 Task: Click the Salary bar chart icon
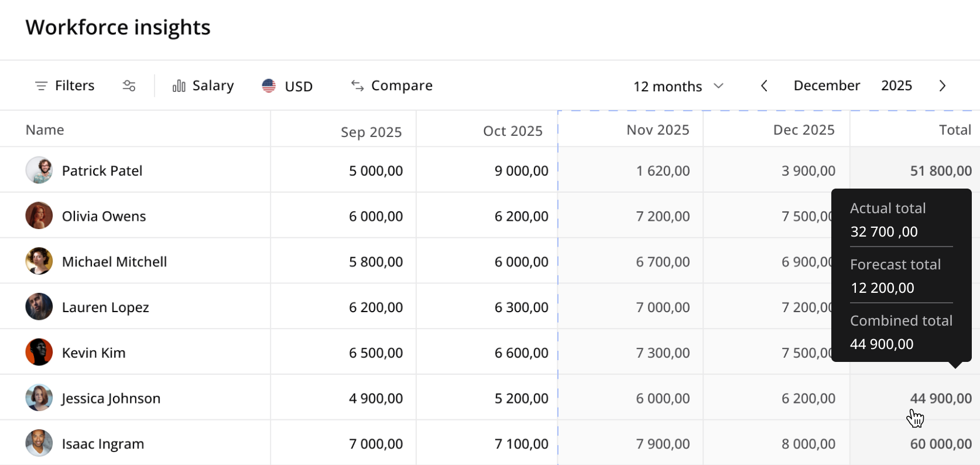point(179,86)
